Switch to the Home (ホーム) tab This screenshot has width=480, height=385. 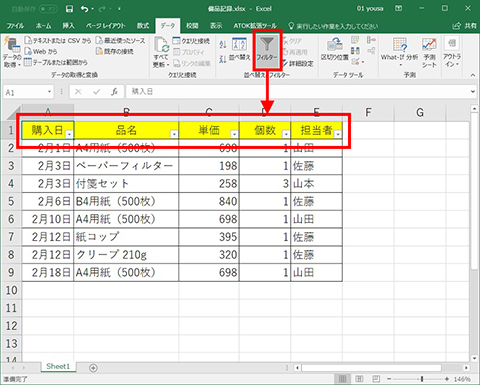(x=44, y=26)
